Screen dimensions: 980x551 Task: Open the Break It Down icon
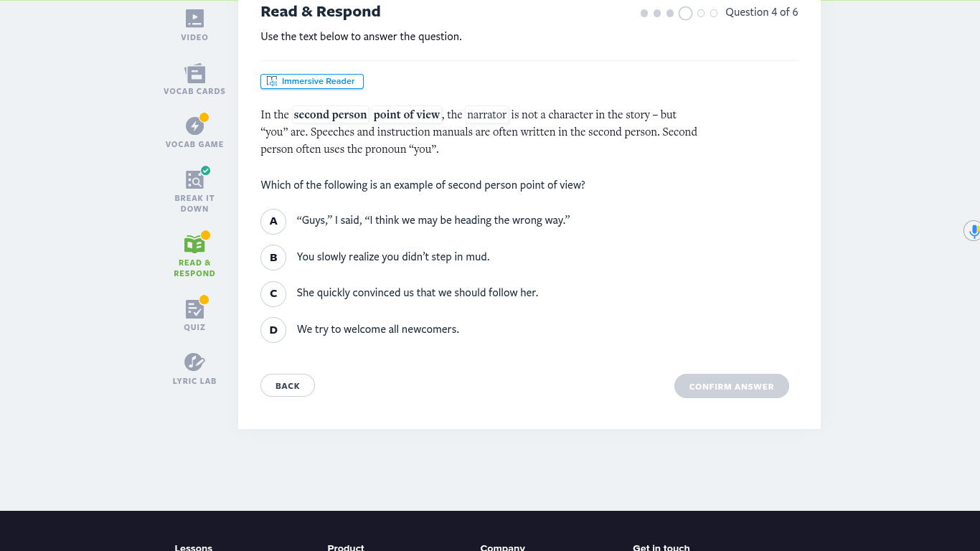194,179
